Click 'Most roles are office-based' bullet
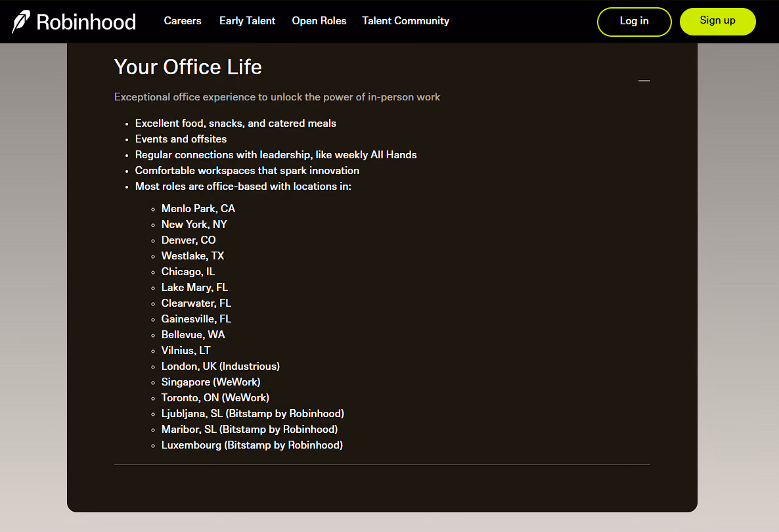779x532 pixels. click(243, 187)
